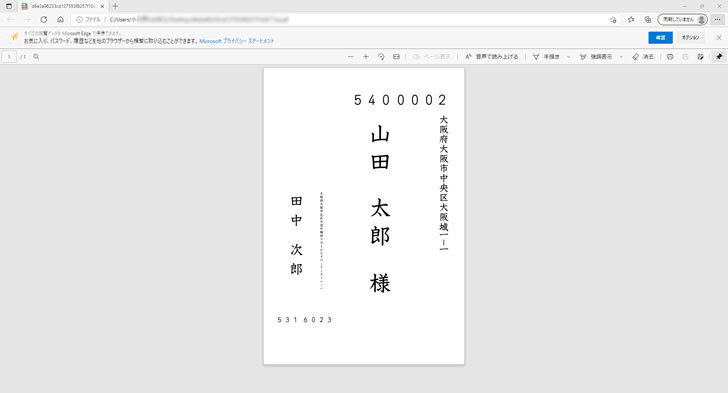
Task: Print the PDF document
Action: [x=670, y=57]
